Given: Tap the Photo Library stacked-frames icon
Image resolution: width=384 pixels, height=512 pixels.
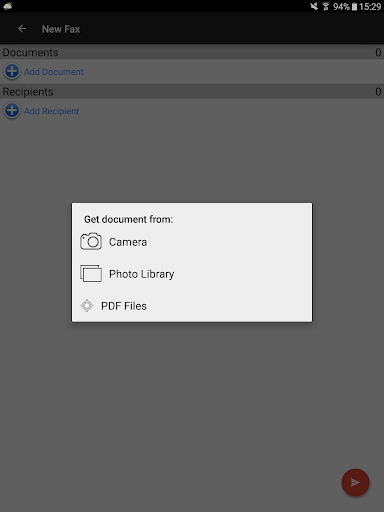Looking at the screenshot, I should point(91,273).
